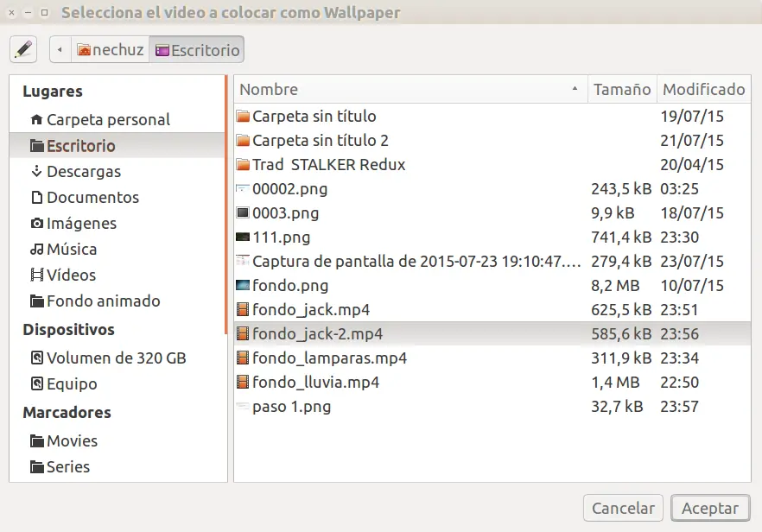
Task: Click the sort arrow in Nombre header
Action: point(575,89)
